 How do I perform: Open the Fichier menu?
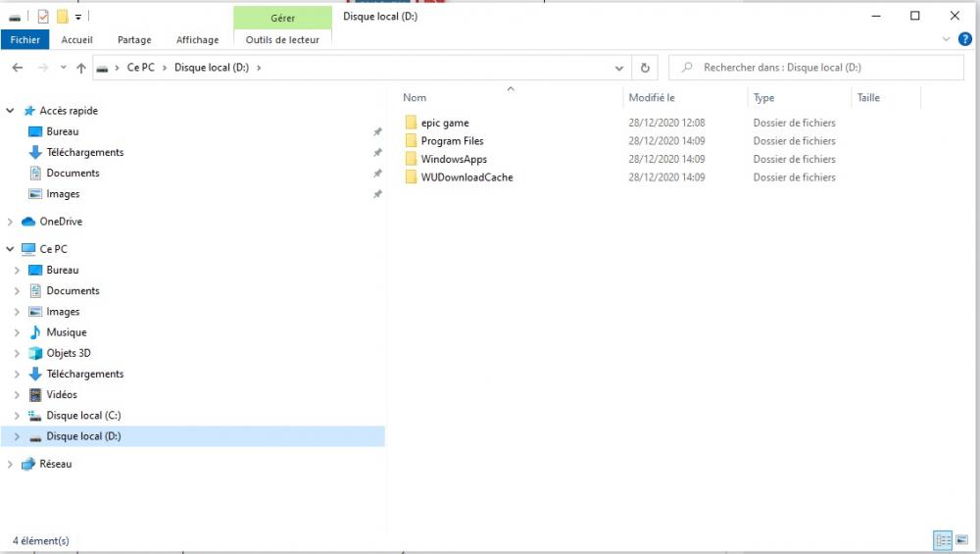25,39
